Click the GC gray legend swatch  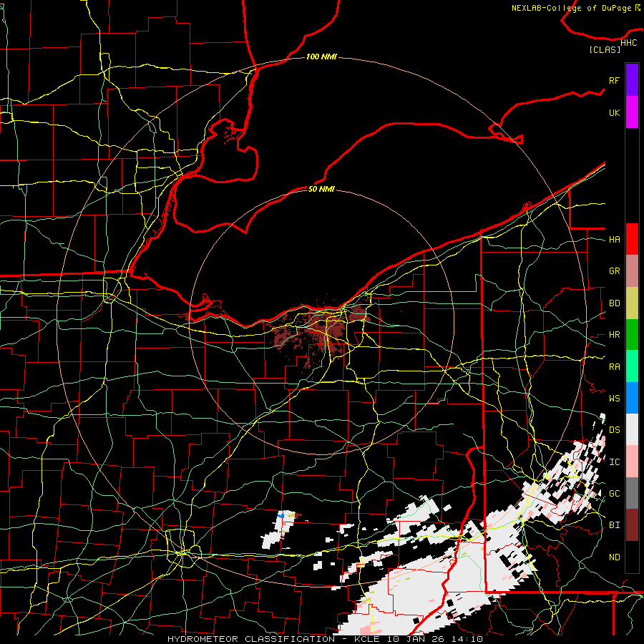tap(632, 493)
